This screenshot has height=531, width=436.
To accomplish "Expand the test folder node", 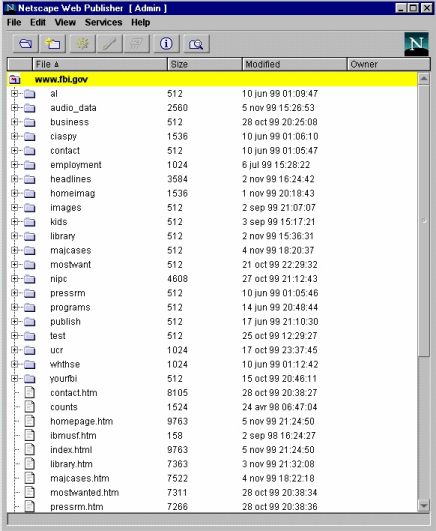I will point(14,336).
